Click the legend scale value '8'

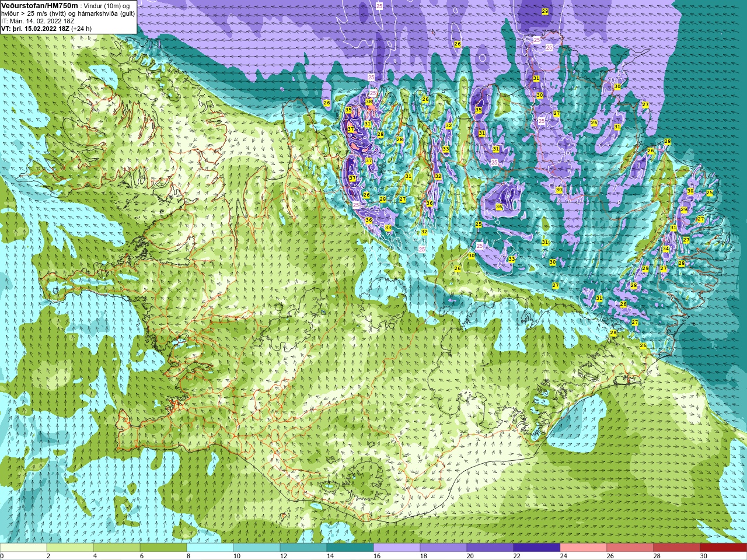pyautogui.click(x=189, y=556)
